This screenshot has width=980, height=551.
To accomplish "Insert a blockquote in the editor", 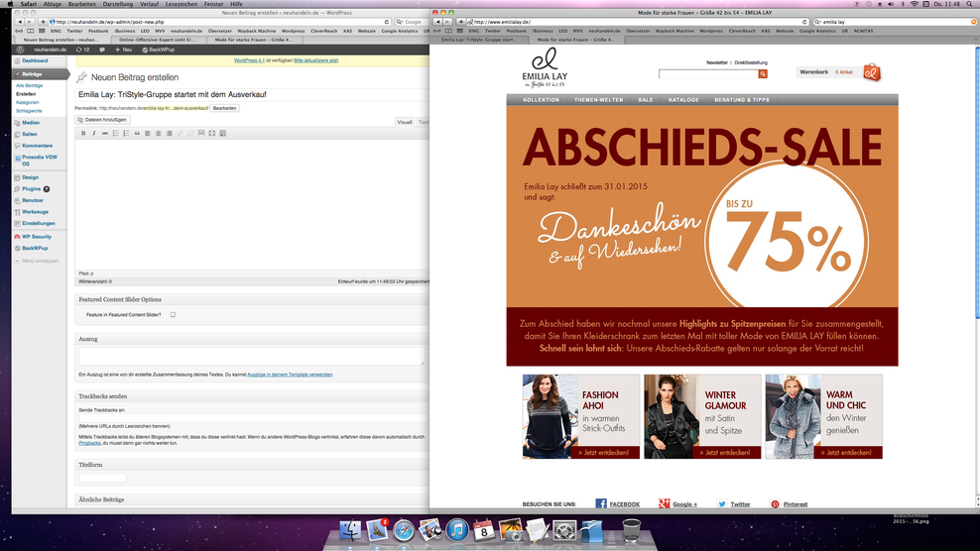I will (137, 133).
